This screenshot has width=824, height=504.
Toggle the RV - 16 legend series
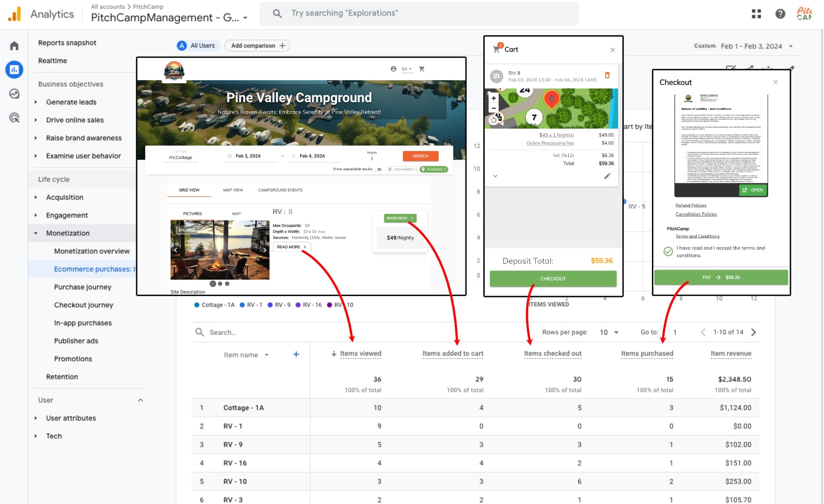309,305
